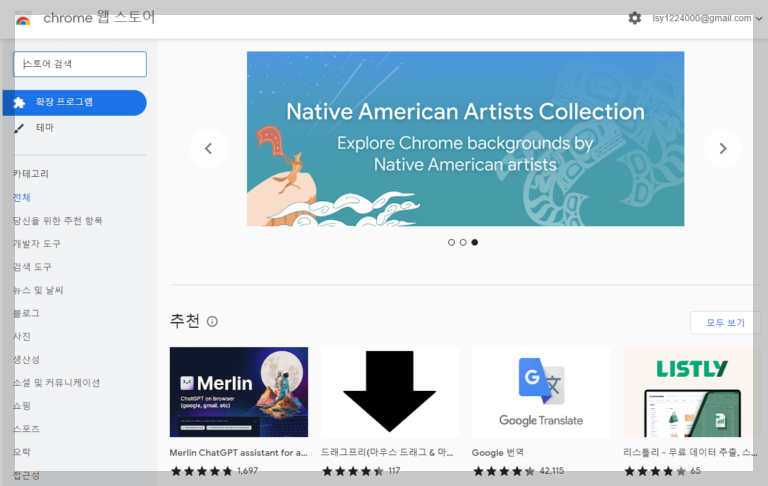The height and width of the screenshot is (486, 768).
Task: Open the 스포츠 category
Action: [26, 429]
